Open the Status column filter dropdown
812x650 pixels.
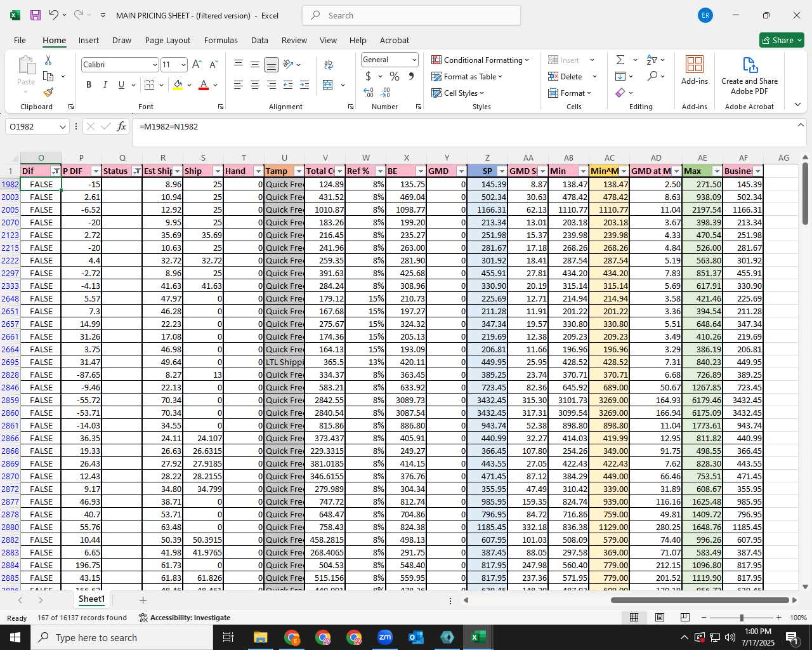point(136,171)
